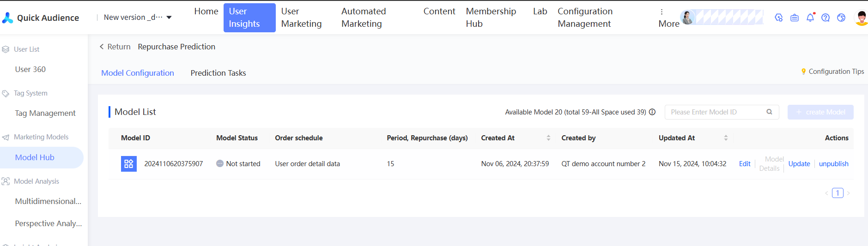868x246 pixels.
Task: Open Configuration Management in top navigation
Action: pos(585,18)
